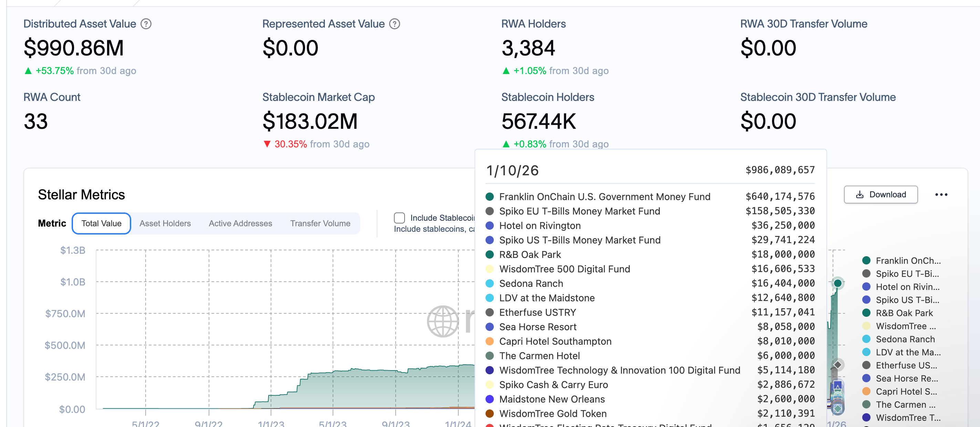Open the Spiko EU T-Bills Money Market Fund entry
980x427 pixels.
click(580, 211)
